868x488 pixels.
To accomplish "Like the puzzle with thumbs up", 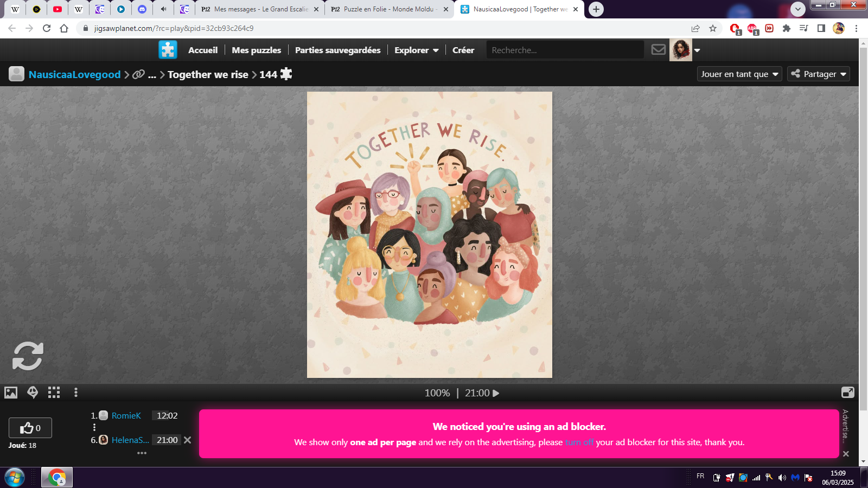I will 30,428.
